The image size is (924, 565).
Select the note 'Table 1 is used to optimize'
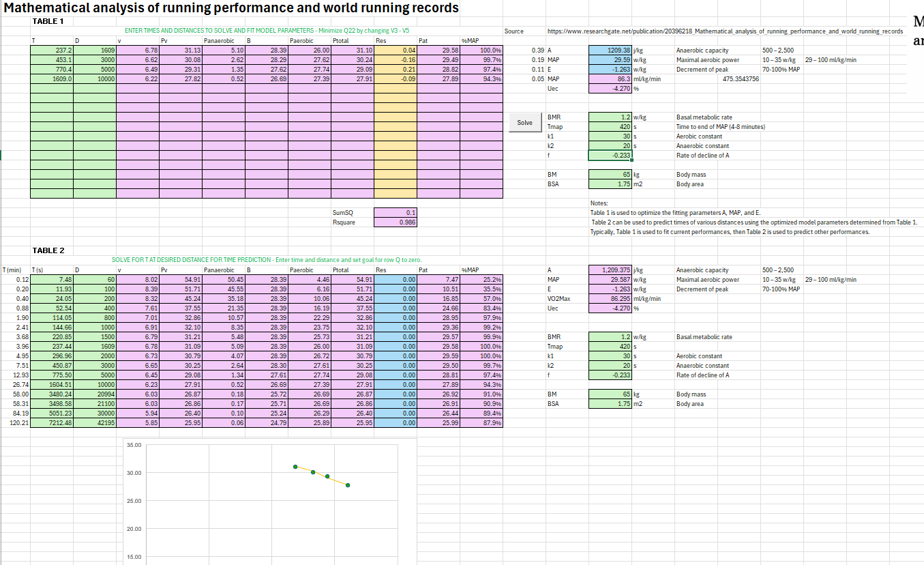(x=675, y=213)
